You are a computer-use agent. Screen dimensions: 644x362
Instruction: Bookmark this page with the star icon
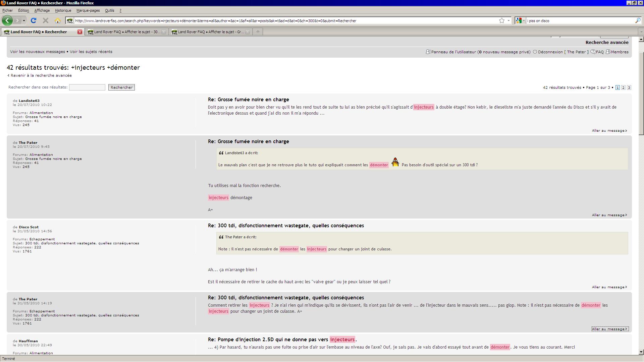coord(501,21)
